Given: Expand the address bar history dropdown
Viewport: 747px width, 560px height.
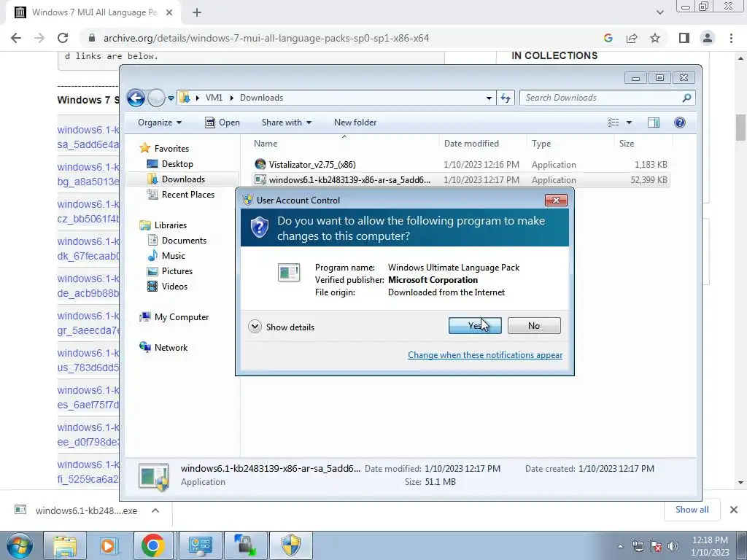Looking at the screenshot, I should point(489,98).
